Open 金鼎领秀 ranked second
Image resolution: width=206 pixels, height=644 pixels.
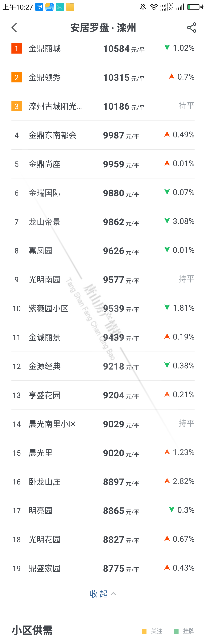click(45, 77)
